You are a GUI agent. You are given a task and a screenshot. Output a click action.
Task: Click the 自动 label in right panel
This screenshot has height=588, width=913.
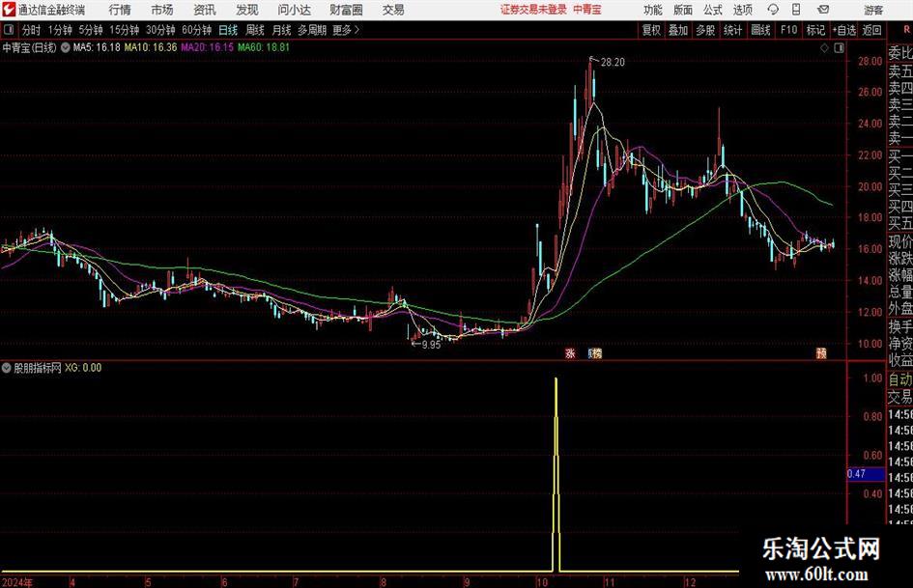tap(900, 379)
